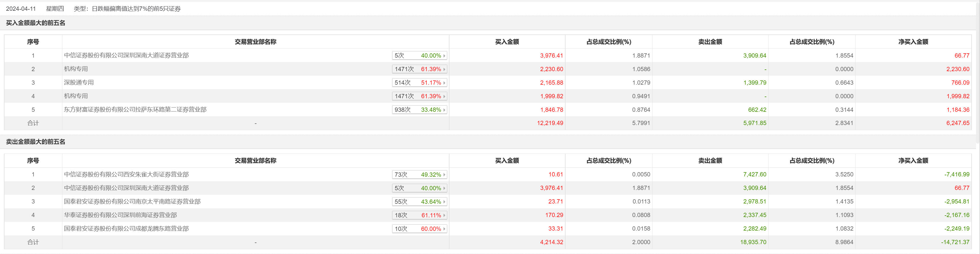The width and height of the screenshot is (980, 254).
Task: Expand the 514次 51.17% badge arrow
Action: pyautogui.click(x=444, y=83)
